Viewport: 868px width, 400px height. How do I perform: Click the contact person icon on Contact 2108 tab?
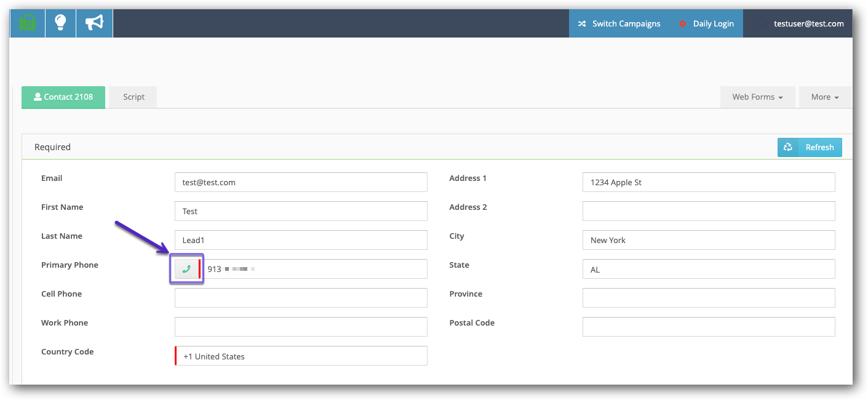click(x=38, y=96)
